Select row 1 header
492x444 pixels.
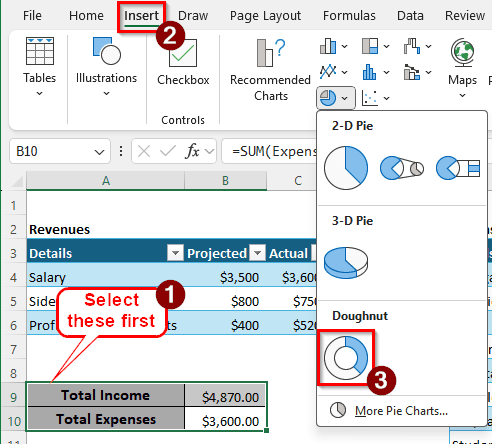[x=13, y=205]
